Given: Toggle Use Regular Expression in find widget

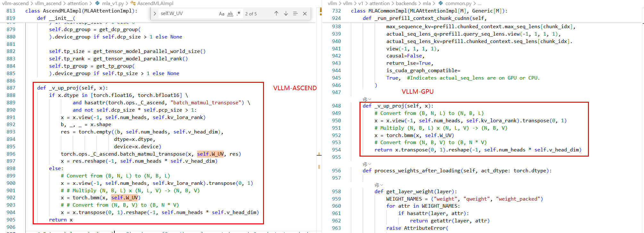Looking at the screenshot, I should point(238,14).
